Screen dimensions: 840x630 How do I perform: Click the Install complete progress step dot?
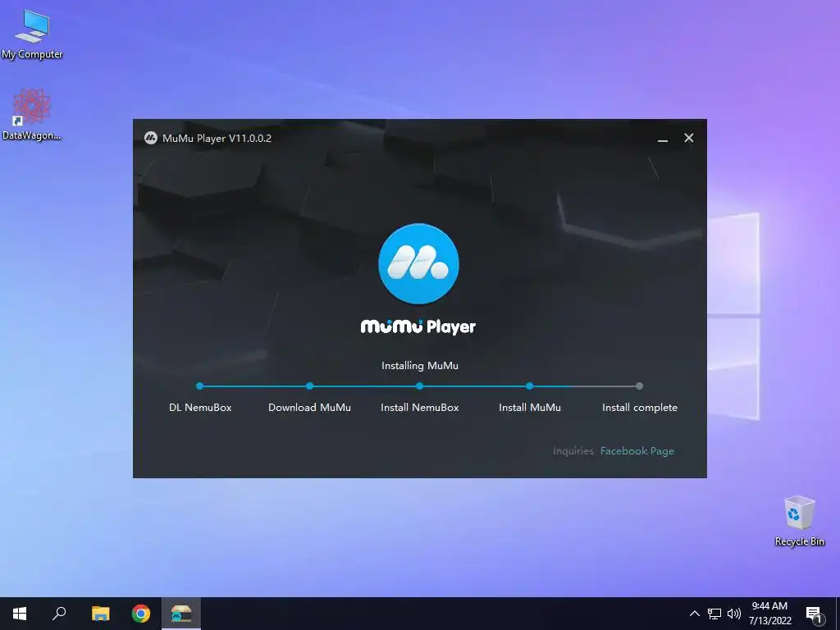point(639,386)
